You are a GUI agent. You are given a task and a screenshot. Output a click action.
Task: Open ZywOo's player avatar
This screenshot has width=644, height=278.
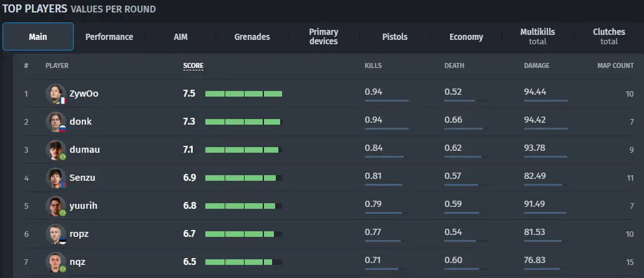coord(56,94)
